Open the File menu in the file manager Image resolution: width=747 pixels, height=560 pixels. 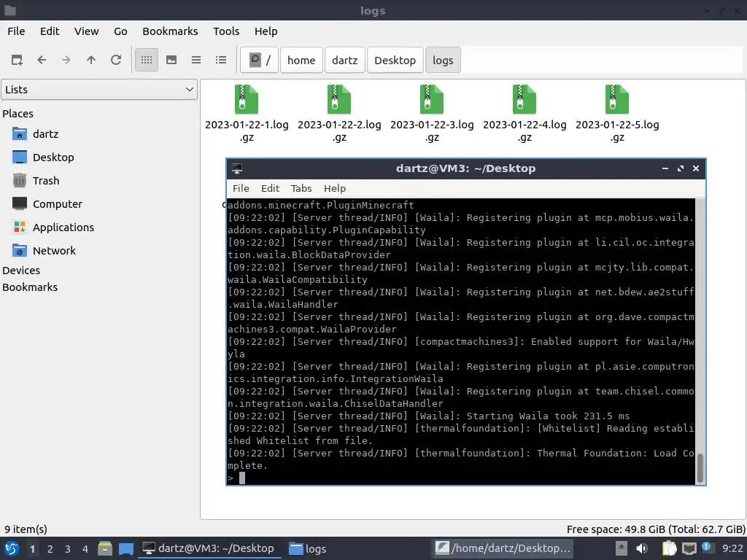point(16,31)
